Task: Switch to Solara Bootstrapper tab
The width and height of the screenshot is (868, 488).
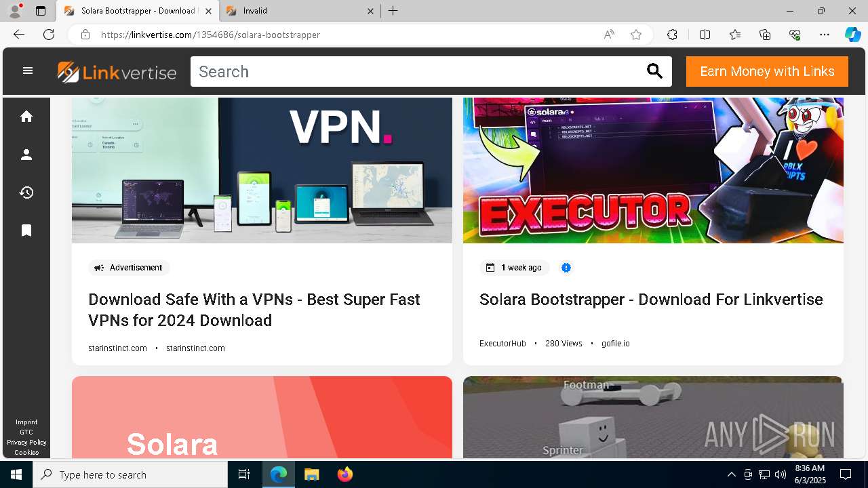Action: [138, 11]
